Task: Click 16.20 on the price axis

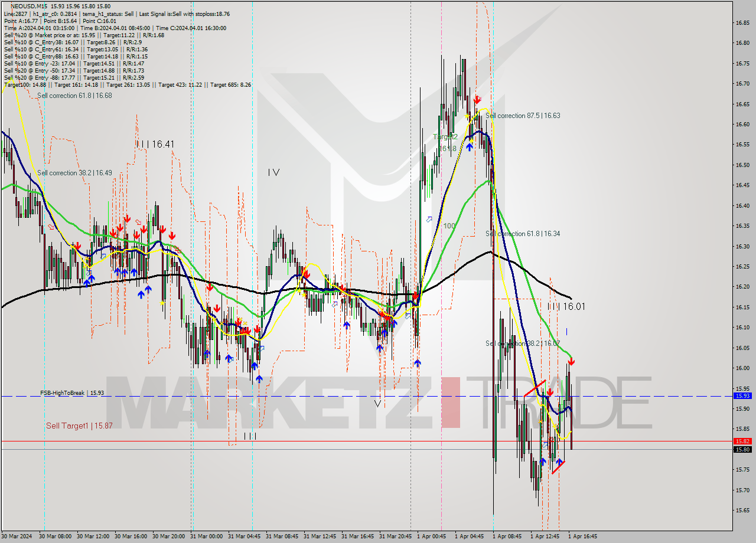Action: 742,287
